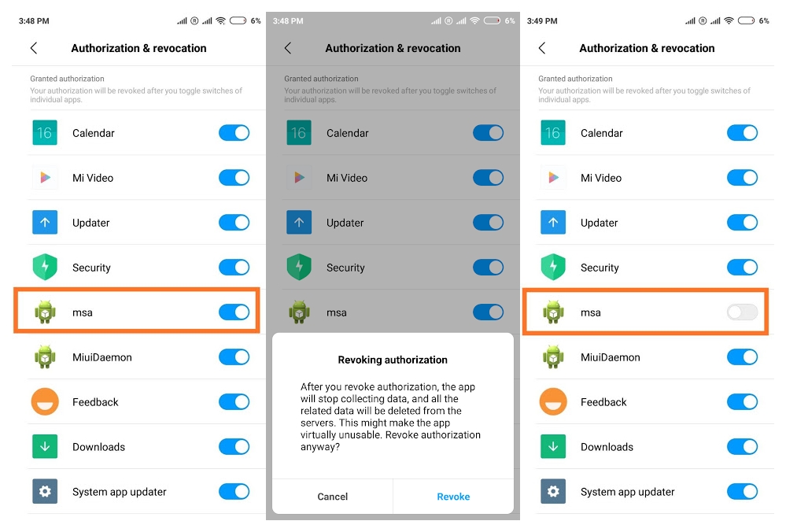The image size is (786, 532).
Task: Tap the Downloads green arrow icon in right panel
Action: point(553,446)
